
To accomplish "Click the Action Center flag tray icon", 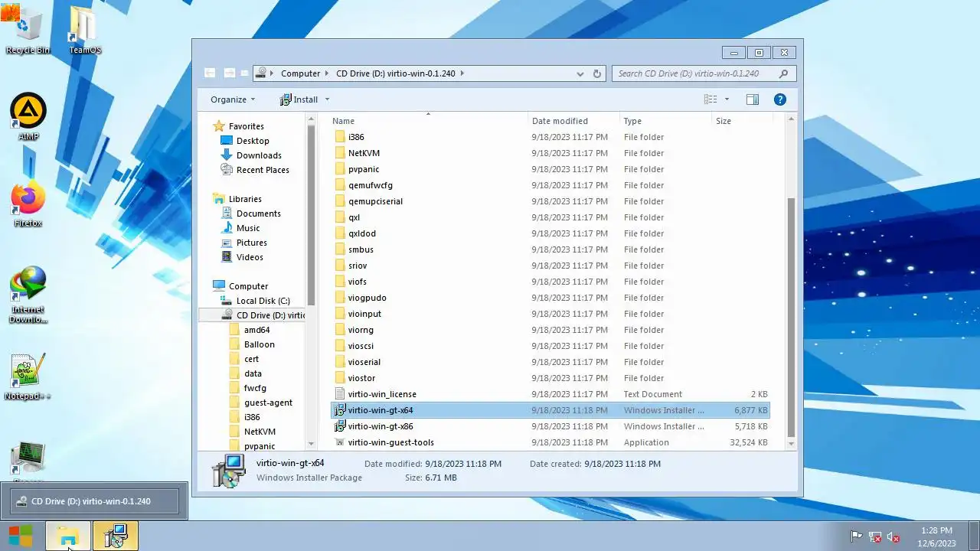I will pos(856,536).
